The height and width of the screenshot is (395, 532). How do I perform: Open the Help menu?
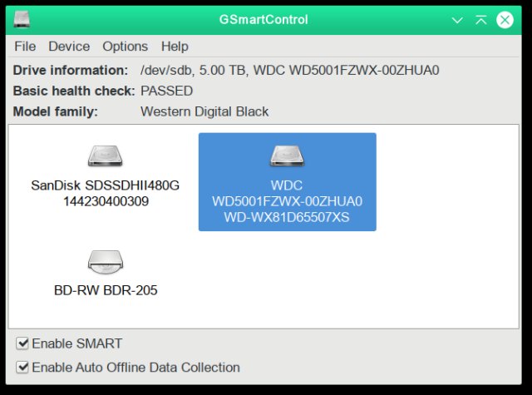coord(175,46)
